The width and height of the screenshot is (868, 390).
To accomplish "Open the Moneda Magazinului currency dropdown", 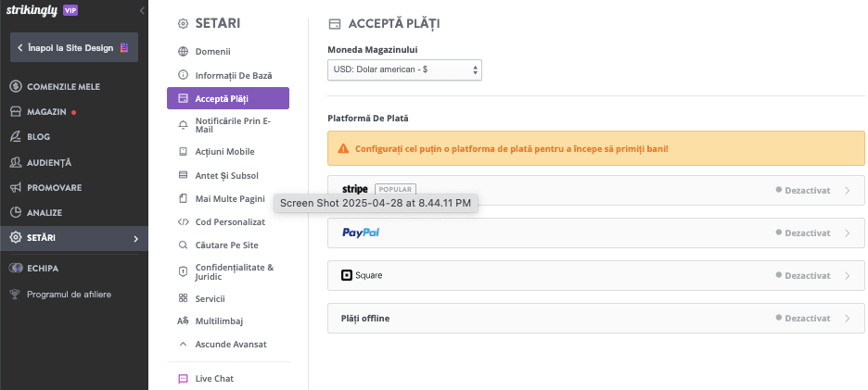I will pos(404,69).
